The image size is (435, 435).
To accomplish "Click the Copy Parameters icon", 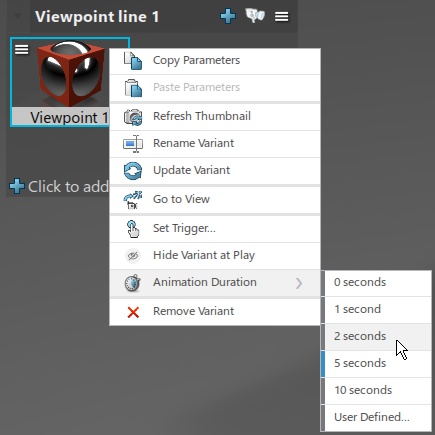I will tap(133, 61).
